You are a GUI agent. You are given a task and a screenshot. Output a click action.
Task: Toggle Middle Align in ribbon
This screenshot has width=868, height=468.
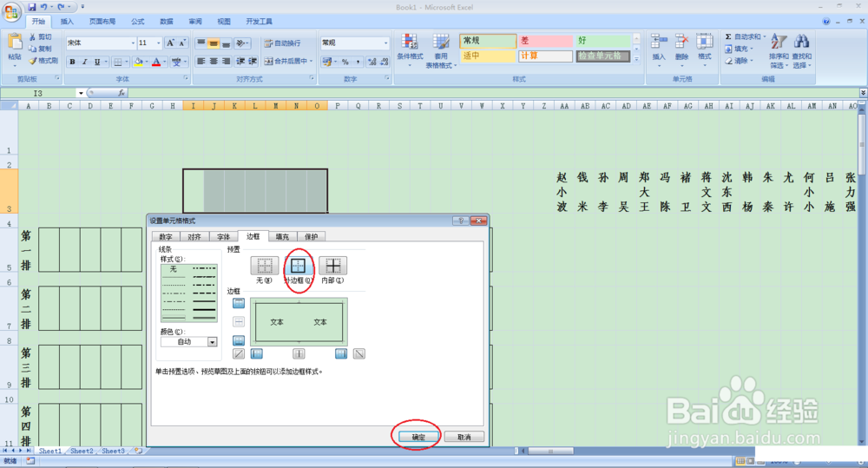(214, 43)
